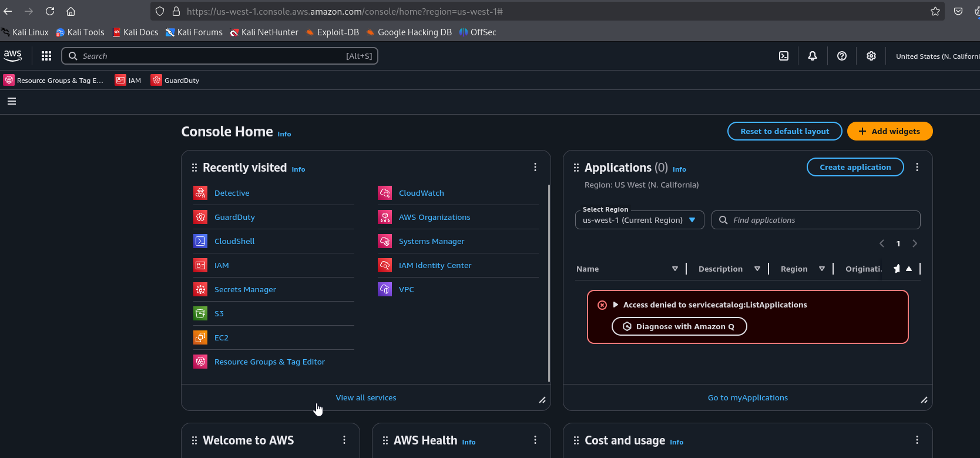Go to next applications page arrow
980x458 pixels.
click(x=915, y=243)
